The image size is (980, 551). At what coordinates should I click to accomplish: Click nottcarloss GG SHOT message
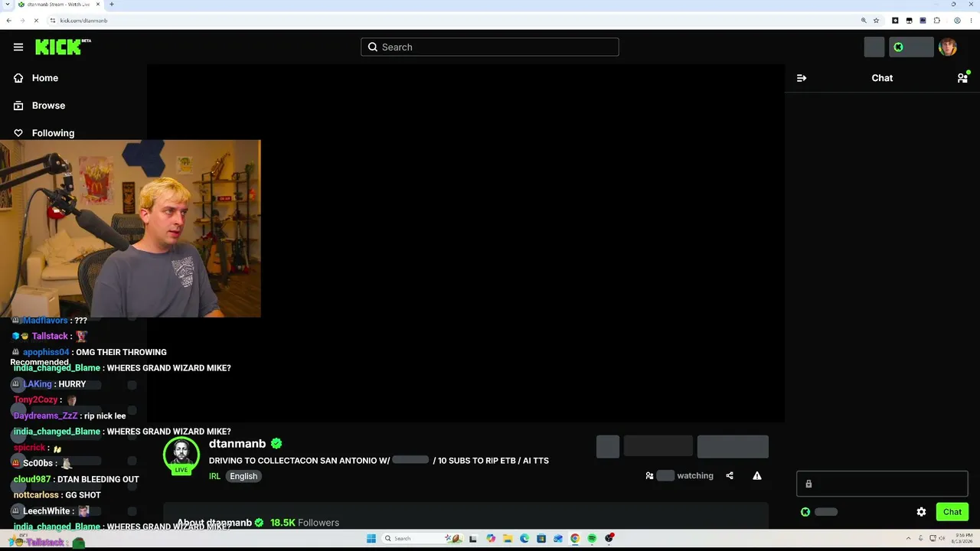pyautogui.click(x=57, y=495)
